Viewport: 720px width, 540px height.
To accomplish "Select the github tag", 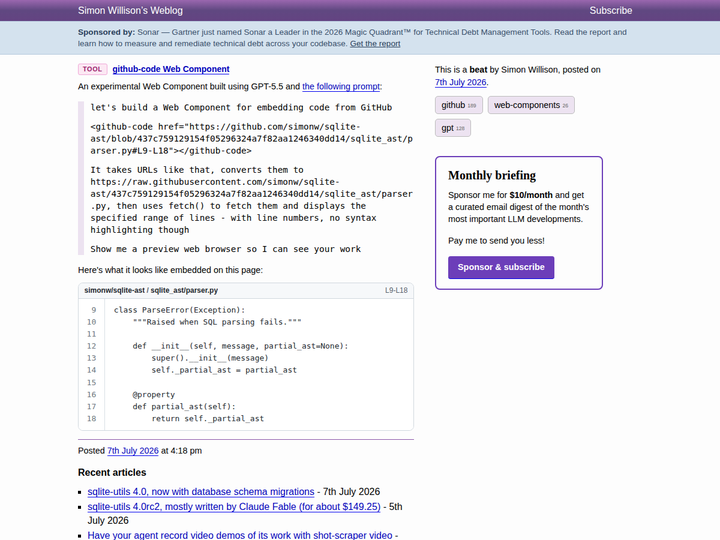I will click(x=458, y=105).
